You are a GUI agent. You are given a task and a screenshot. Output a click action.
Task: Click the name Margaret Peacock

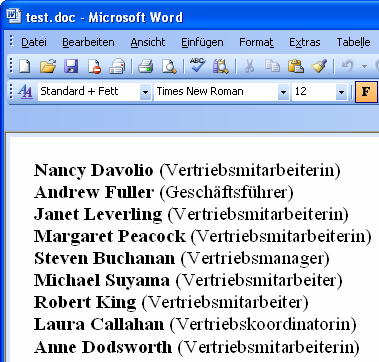110,236
